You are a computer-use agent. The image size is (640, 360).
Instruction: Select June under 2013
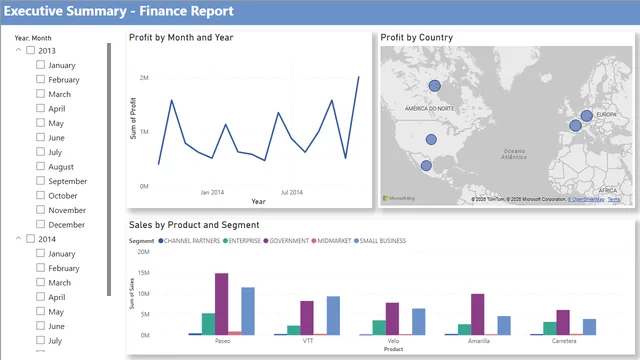tap(40, 137)
